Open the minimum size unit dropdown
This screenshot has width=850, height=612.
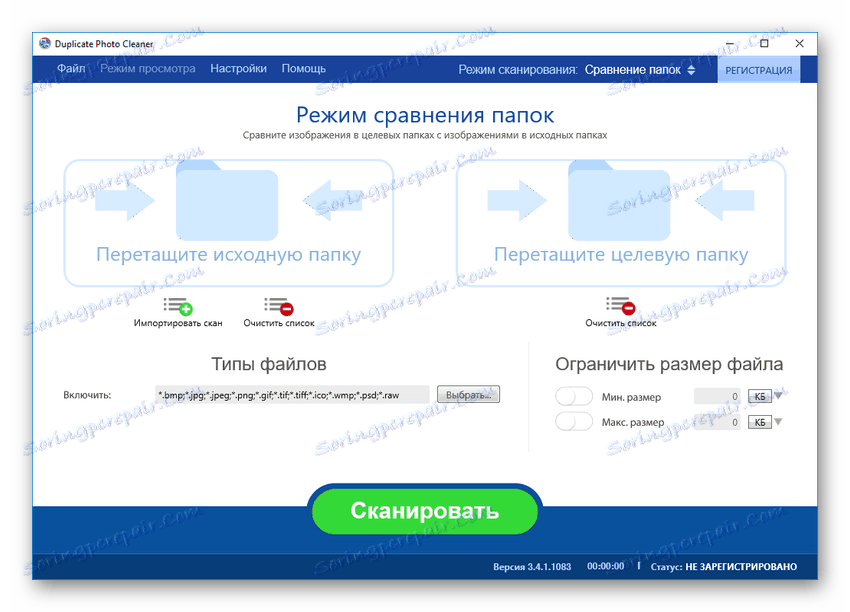(765, 396)
